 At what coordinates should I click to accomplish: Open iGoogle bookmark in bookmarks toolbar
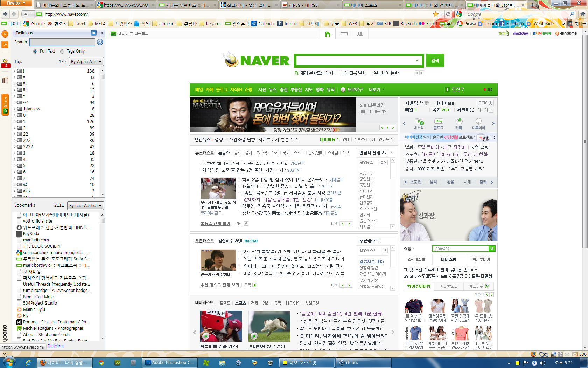click(x=34, y=23)
